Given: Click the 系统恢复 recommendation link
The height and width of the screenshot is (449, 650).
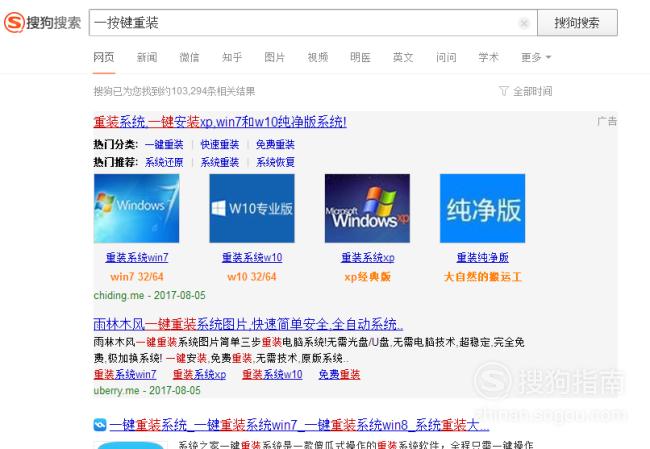Looking at the screenshot, I should (275, 162).
